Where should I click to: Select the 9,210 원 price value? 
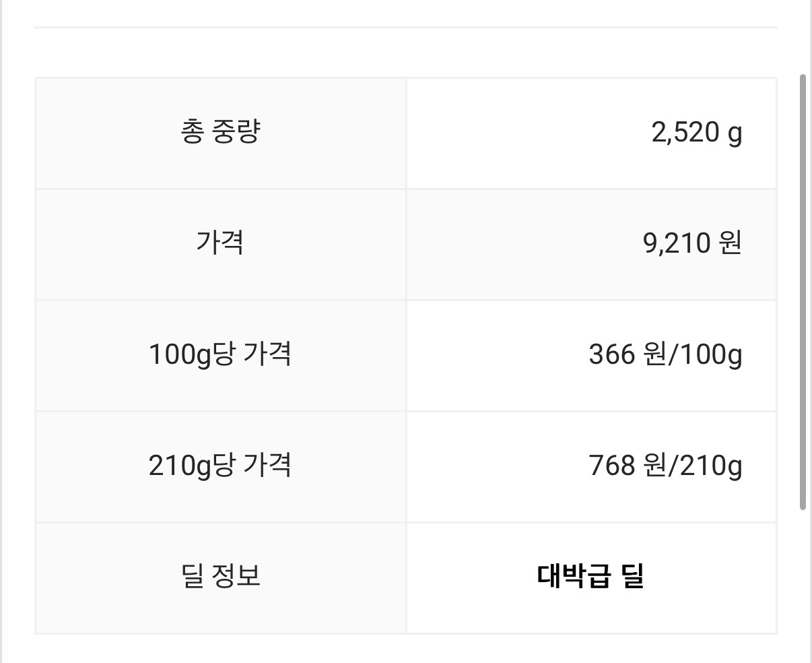click(x=693, y=243)
